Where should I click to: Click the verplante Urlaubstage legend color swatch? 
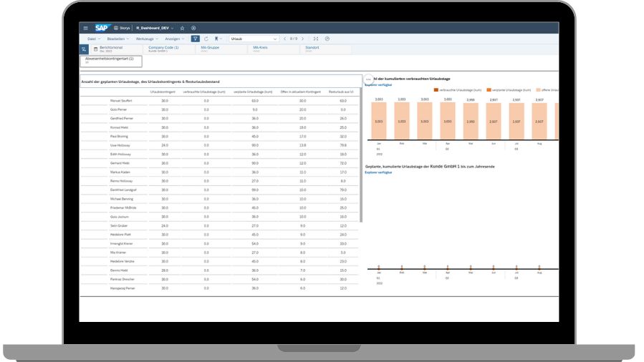pyautogui.click(x=489, y=90)
